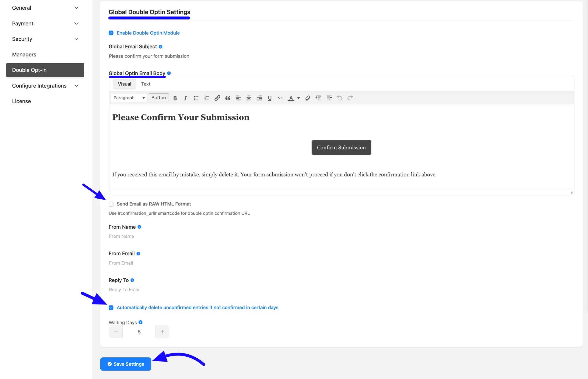Expand Configure Integrations in sidebar

pyautogui.click(x=45, y=86)
